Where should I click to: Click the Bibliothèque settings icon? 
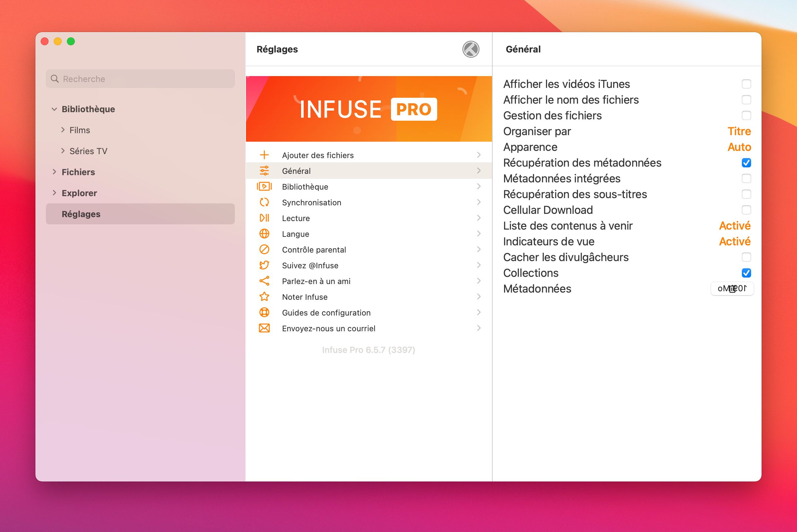[264, 186]
